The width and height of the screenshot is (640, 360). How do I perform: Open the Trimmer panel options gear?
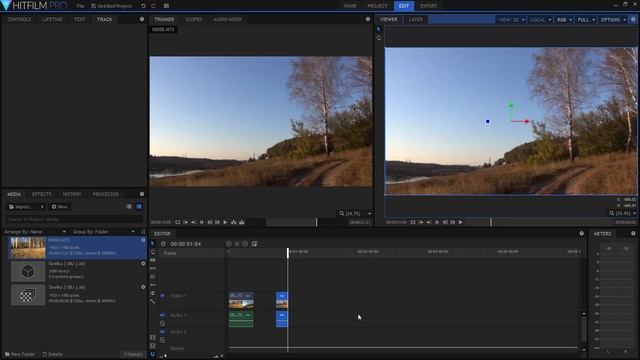(368, 19)
